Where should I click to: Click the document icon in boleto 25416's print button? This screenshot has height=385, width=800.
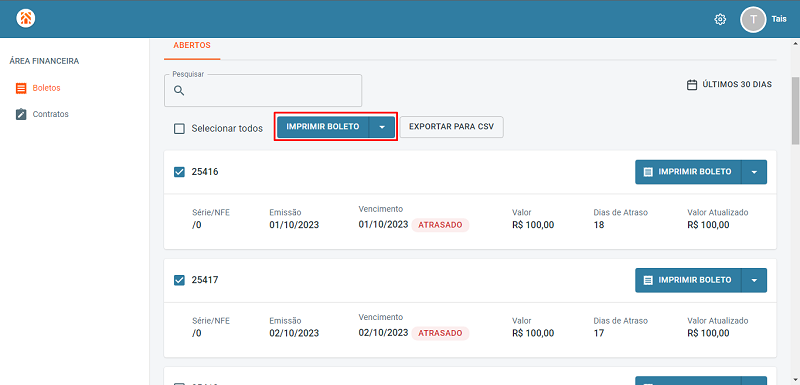648,172
